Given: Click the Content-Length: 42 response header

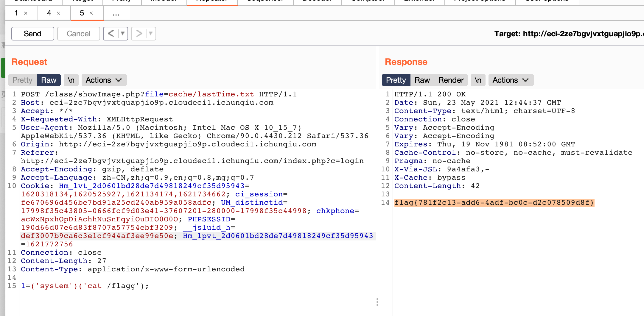Looking at the screenshot, I should click(x=437, y=186).
